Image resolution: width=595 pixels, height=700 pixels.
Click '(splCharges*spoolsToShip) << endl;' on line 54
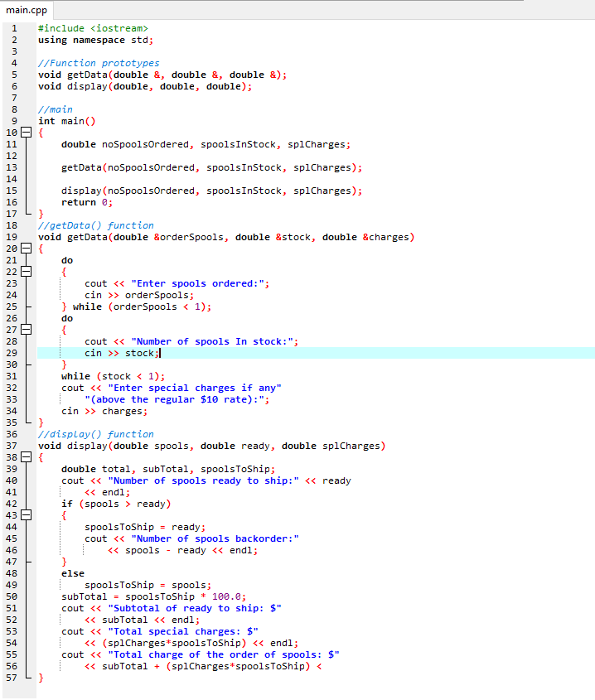[200, 644]
